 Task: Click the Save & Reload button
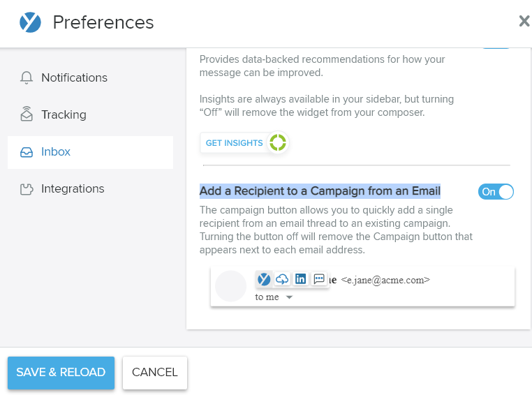tap(61, 372)
